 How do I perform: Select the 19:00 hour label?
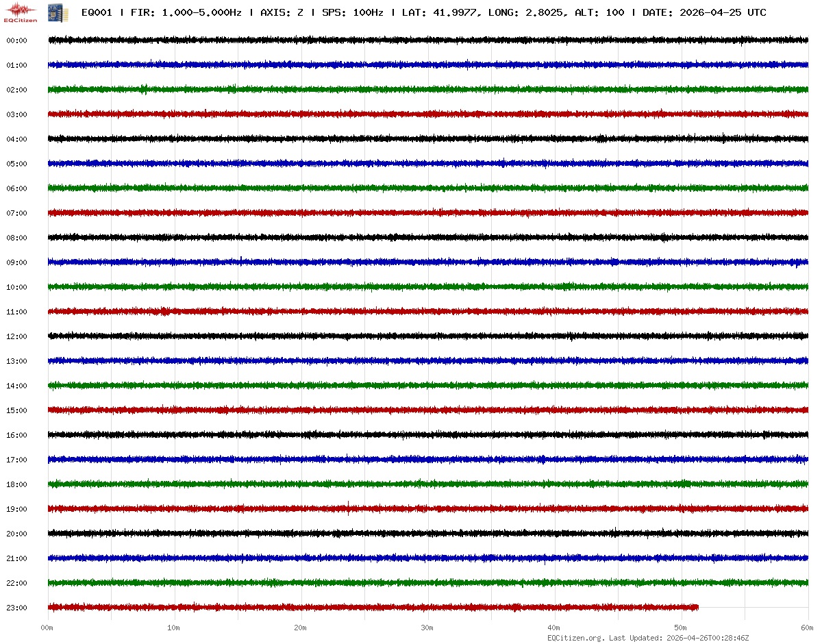coord(16,509)
